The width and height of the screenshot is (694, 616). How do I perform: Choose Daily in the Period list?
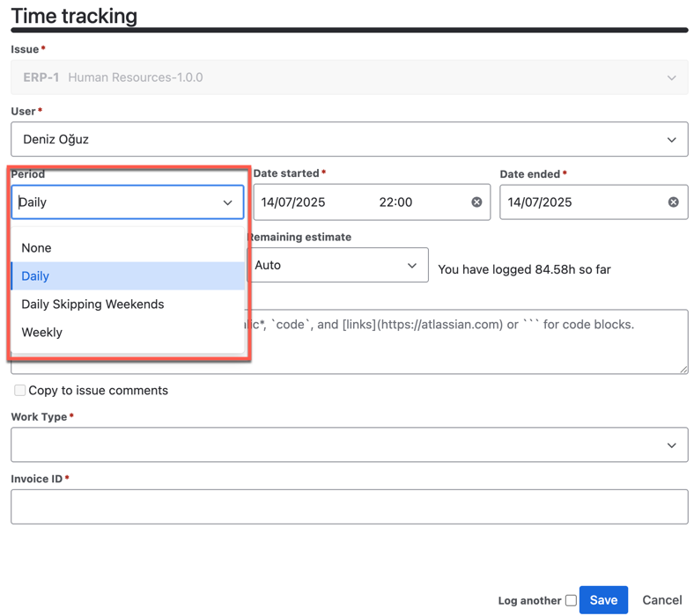pyautogui.click(x=128, y=276)
